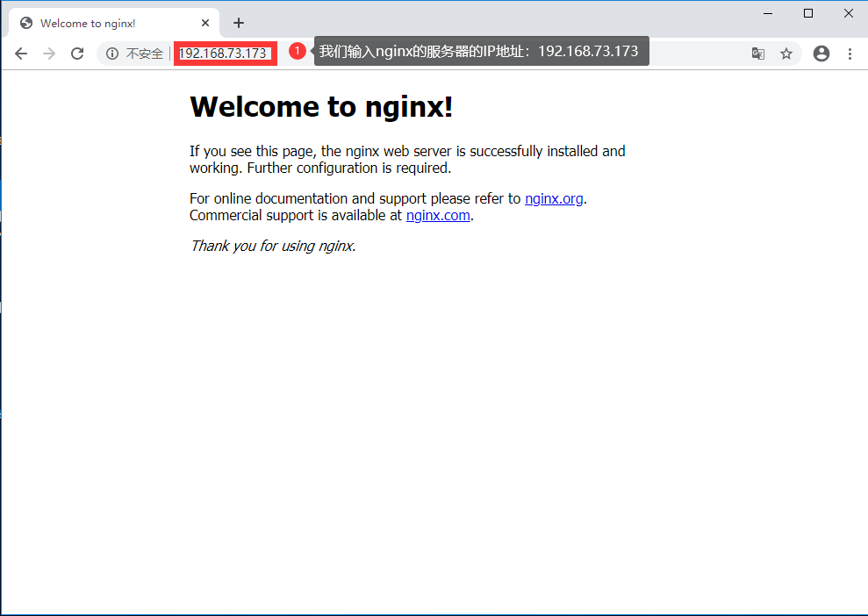Open the user profile avatar icon
868x616 pixels.
pos(821,54)
